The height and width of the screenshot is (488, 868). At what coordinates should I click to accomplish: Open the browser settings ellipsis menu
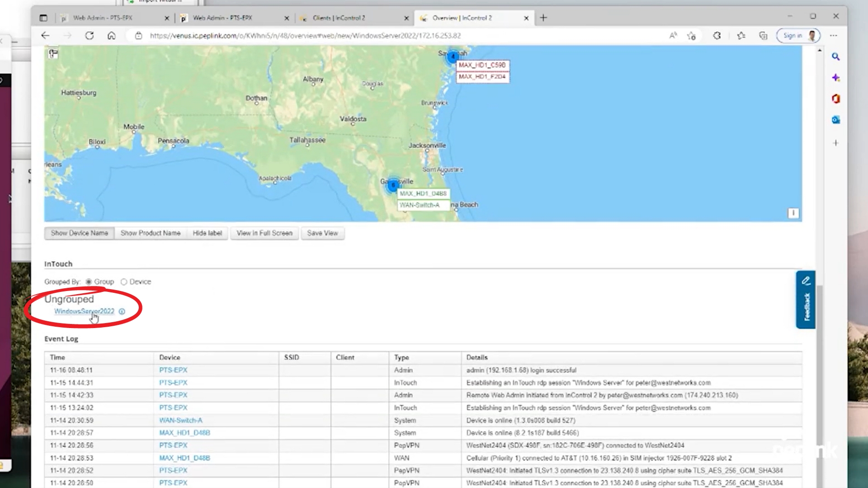(x=834, y=36)
